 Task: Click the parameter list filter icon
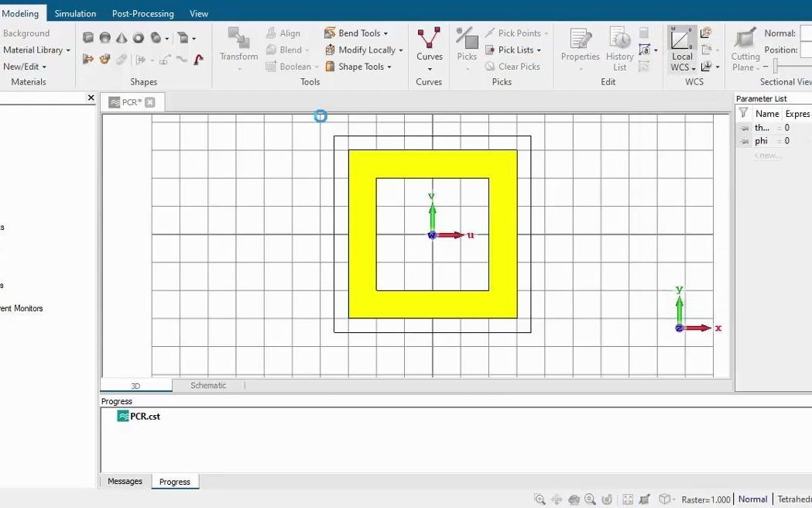point(743,113)
